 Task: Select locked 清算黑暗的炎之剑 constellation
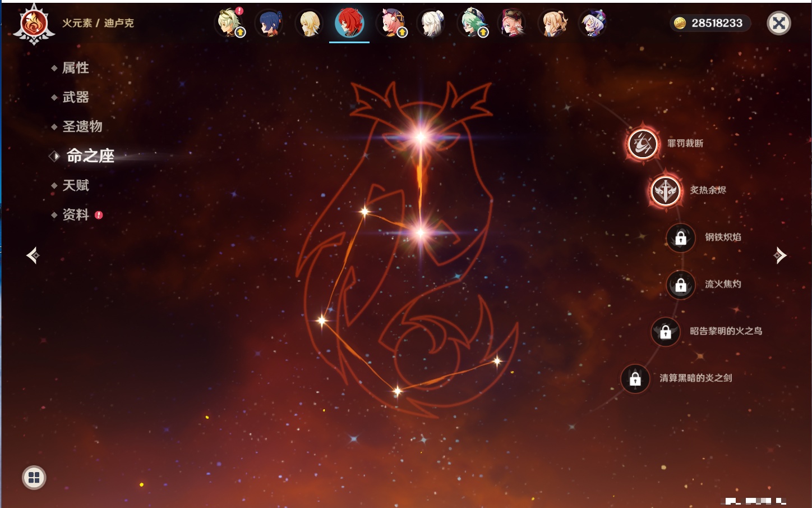[x=635, y=379]
